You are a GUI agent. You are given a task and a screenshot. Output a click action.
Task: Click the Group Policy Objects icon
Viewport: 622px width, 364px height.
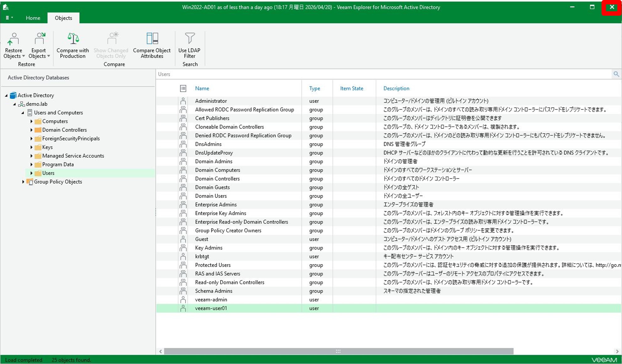coord(30,182)
